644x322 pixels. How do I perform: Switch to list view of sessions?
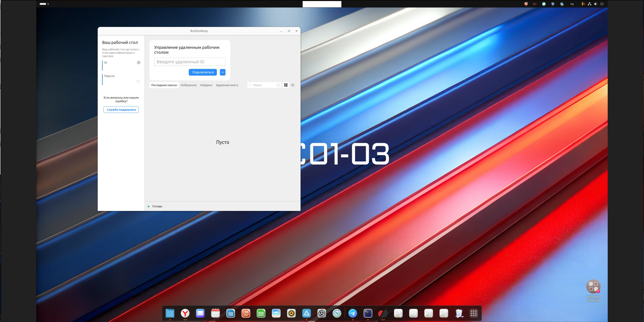coord(293,85)
